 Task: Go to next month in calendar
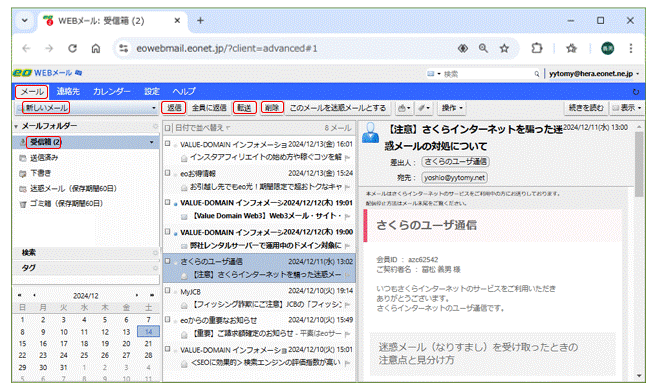[x=137, y=295]
